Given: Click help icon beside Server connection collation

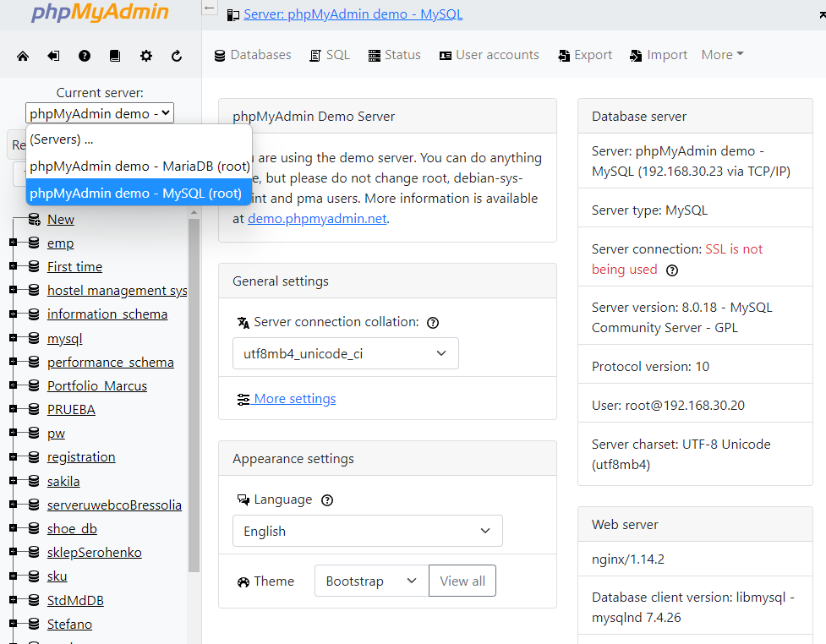Looking at the screenshot, I should click(433, 323).
